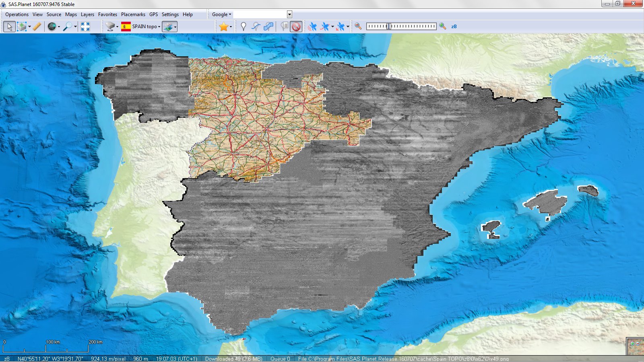Viewport: 644px width, 362px height.
Task: Click the center on GPS position icon
Action: coord(341,27)
